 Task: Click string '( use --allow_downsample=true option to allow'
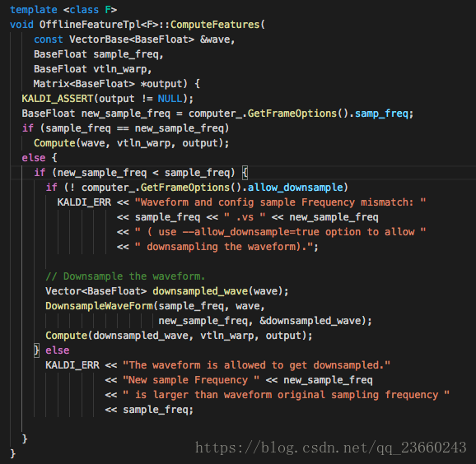point(280,232)
